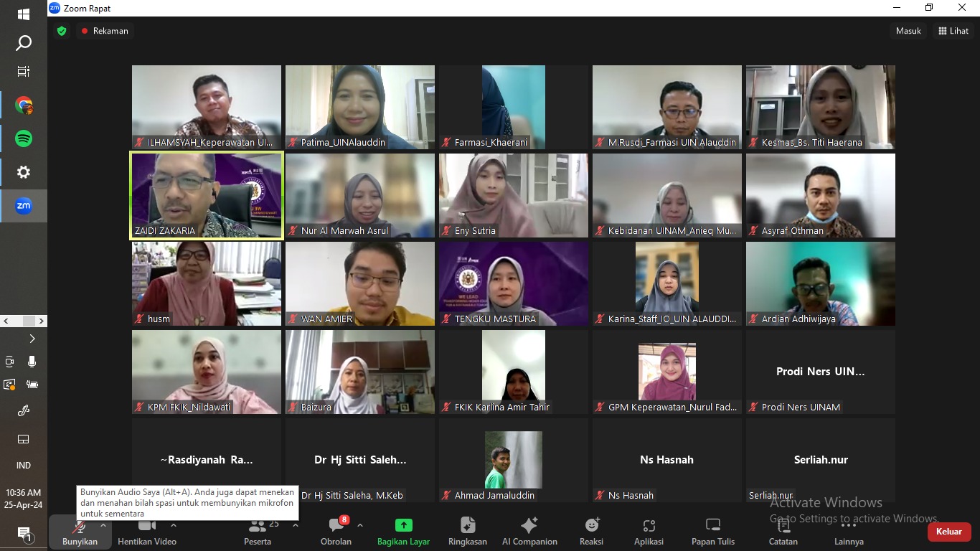Click the Ns Hasnah name label
Image resolution: width=980 pixels, height=551 pixels.
tap(631, 496)
